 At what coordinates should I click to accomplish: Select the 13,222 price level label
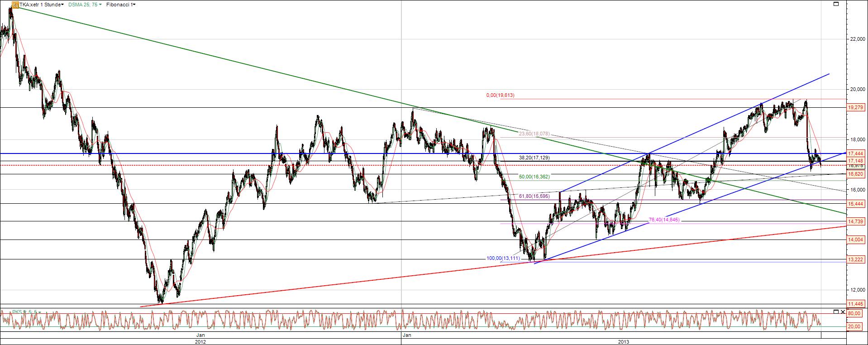pos(856,259)
